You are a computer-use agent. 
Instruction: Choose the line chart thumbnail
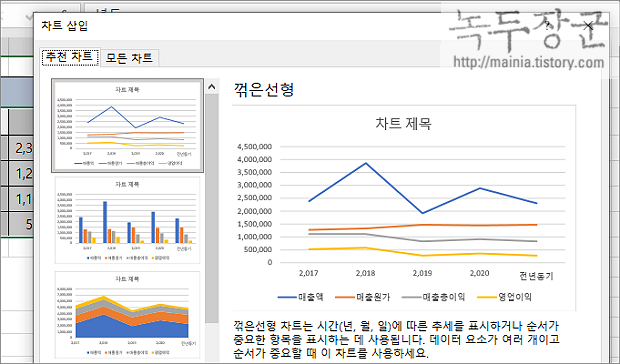pyautogui.click(x=127, y=126)
